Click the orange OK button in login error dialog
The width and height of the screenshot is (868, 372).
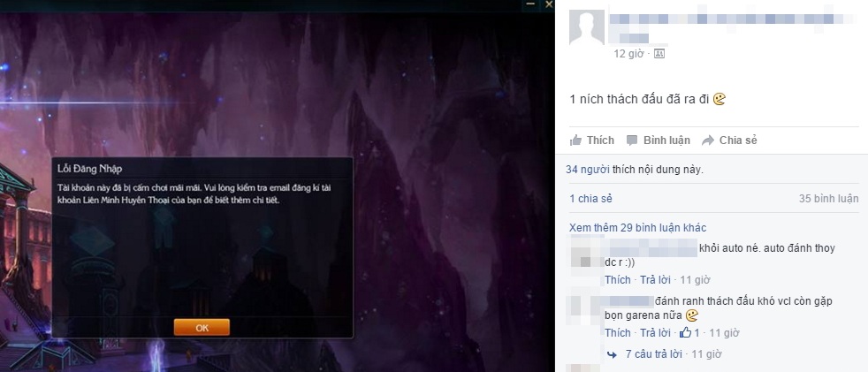point(202,327)
